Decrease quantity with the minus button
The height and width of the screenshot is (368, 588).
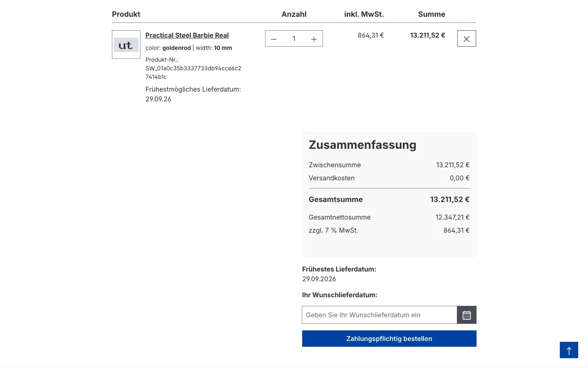click(x=274, y=39)
